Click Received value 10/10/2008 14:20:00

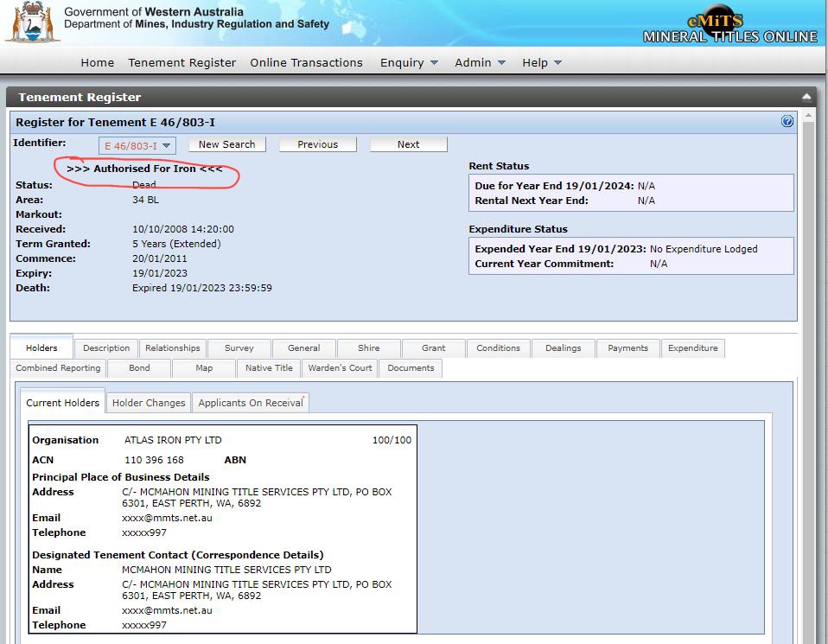pos(182,229)
